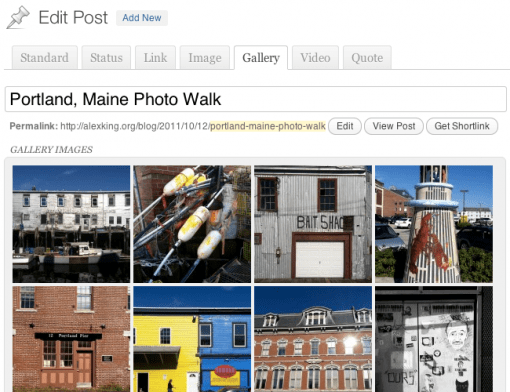The width and height of the screenshot is (510, 392).
Task: Select the lobster lighthouse thumbnail
Action: 434,224
